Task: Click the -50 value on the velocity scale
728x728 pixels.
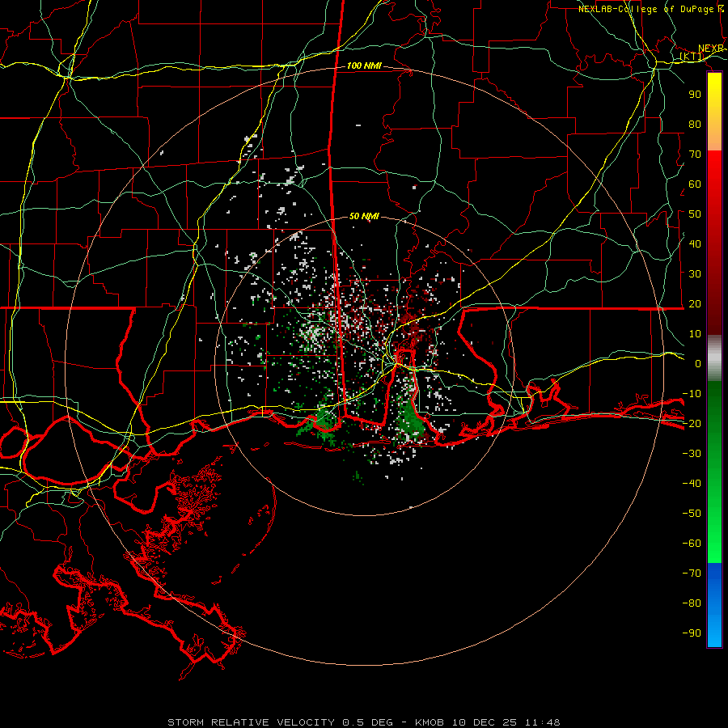Action: coord(692,514)
